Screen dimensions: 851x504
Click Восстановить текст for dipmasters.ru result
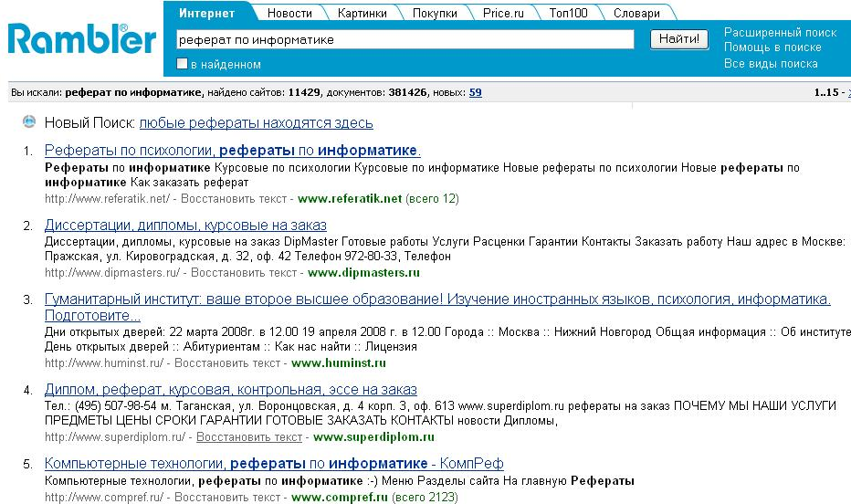point(244,272)
